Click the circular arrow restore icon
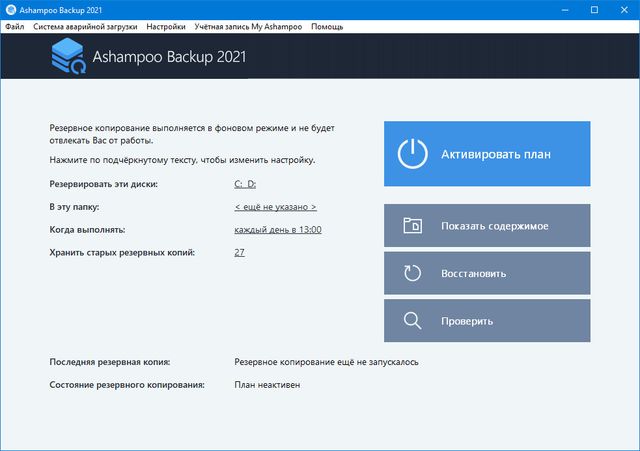This screenshot has height=451, width=640. (412, 273)
